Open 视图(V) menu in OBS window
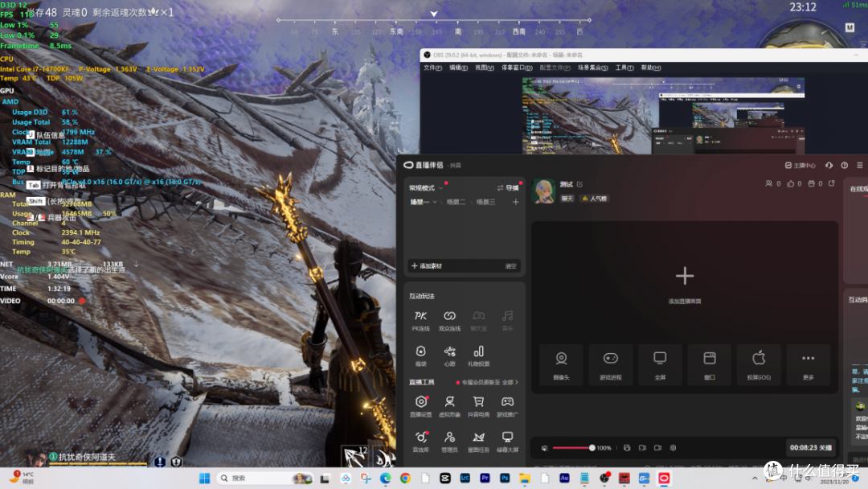Screen dimensions: 868x489 click(485, 68)
